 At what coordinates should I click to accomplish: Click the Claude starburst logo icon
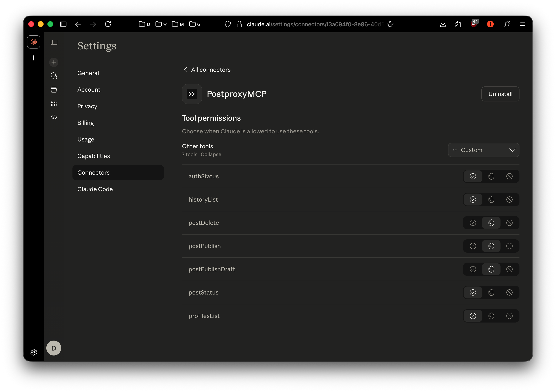[34, 42]
